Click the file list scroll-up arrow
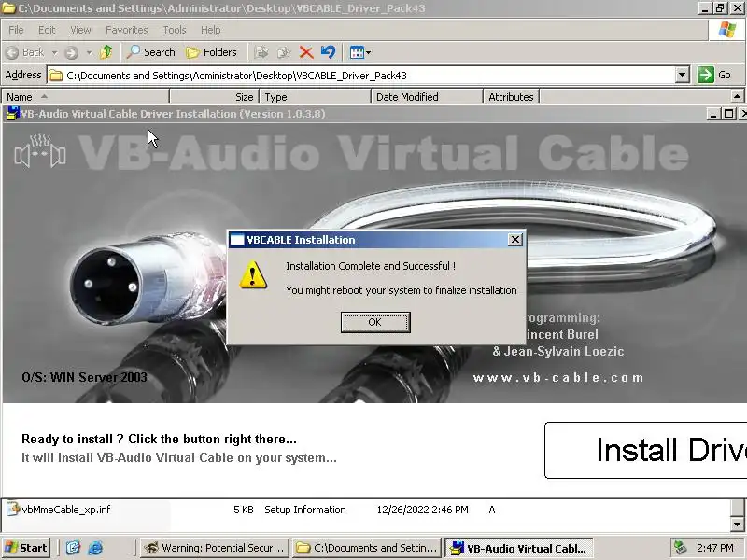 [x=737, y=97]
